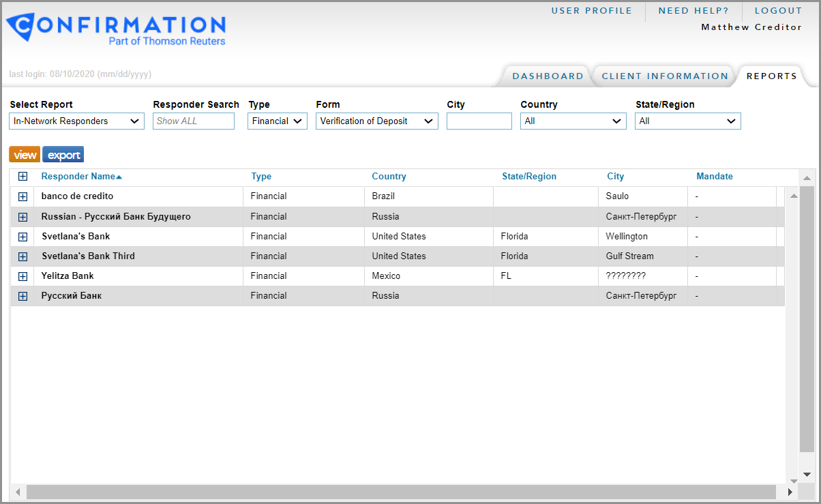Expand all rows via header plus icon
Viewport: 821px width, 504px height.
tap(23, 177)
